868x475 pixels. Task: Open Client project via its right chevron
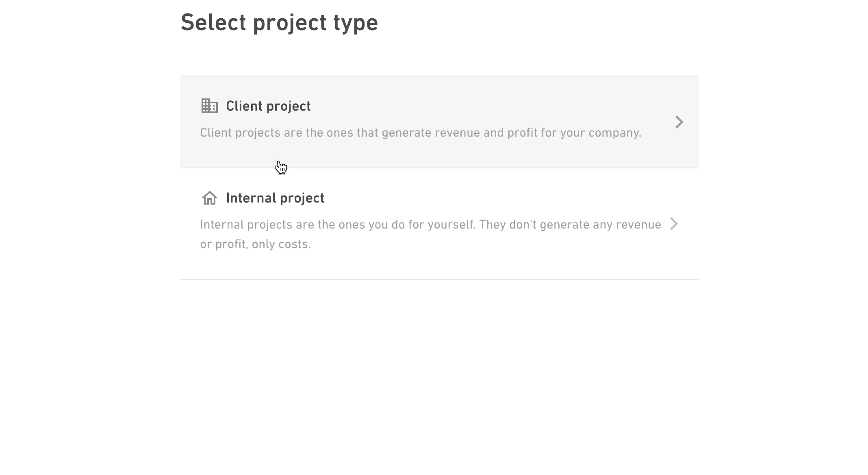[679, 122]
